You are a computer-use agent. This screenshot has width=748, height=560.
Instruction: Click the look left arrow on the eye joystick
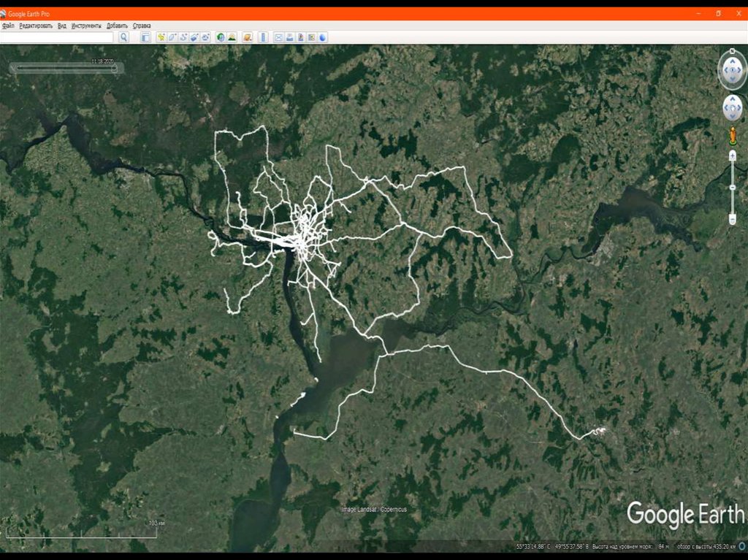tap(725, 69)
